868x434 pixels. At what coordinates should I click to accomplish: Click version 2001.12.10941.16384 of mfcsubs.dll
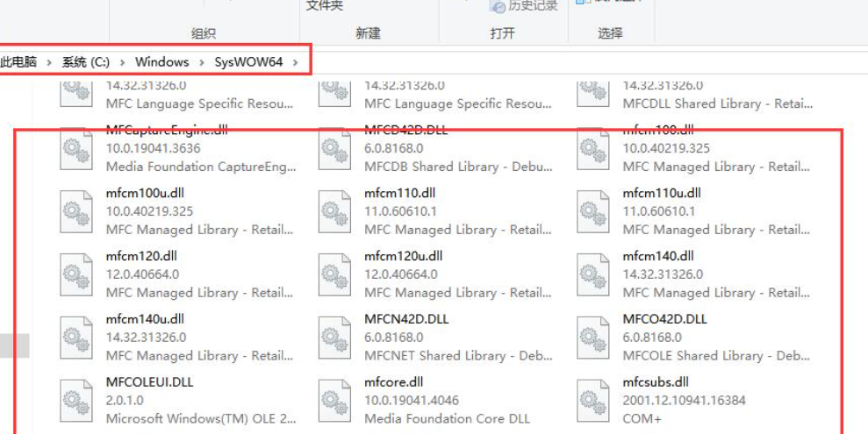pyautogui.click(x=685, y=401)
